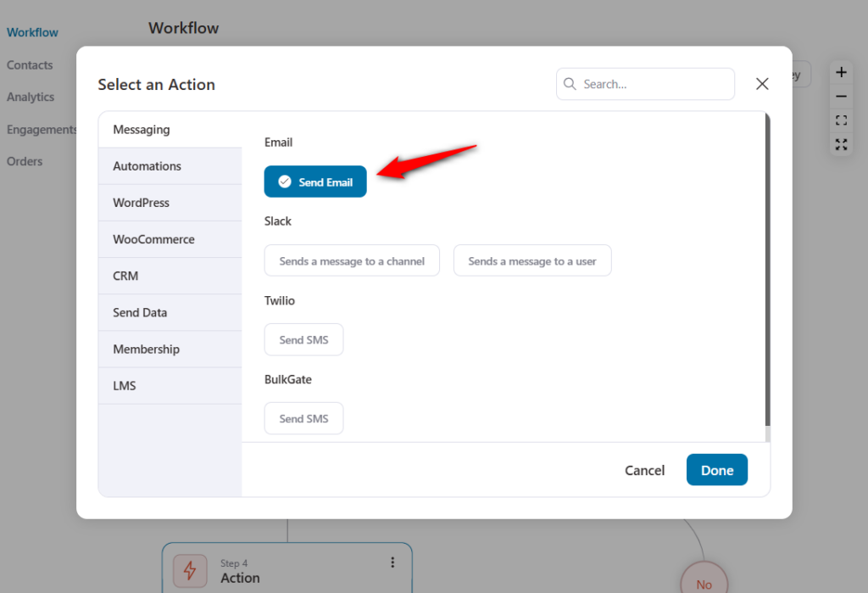This screenshot has width=868, height=593.
Task: Switch to the WooCommerce category tab
Action: pyautogui.click(x=170, y=239)
